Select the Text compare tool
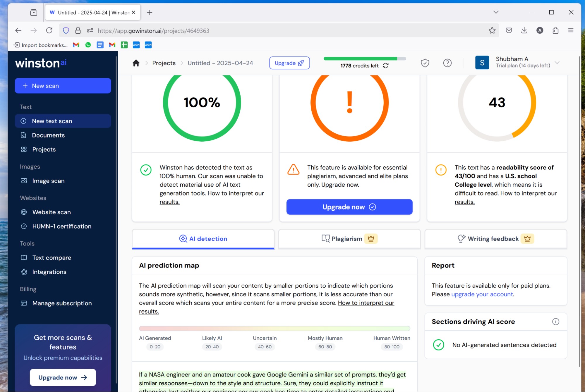The width and height of the screenshot is (585, 392). (x=52, y=257)
